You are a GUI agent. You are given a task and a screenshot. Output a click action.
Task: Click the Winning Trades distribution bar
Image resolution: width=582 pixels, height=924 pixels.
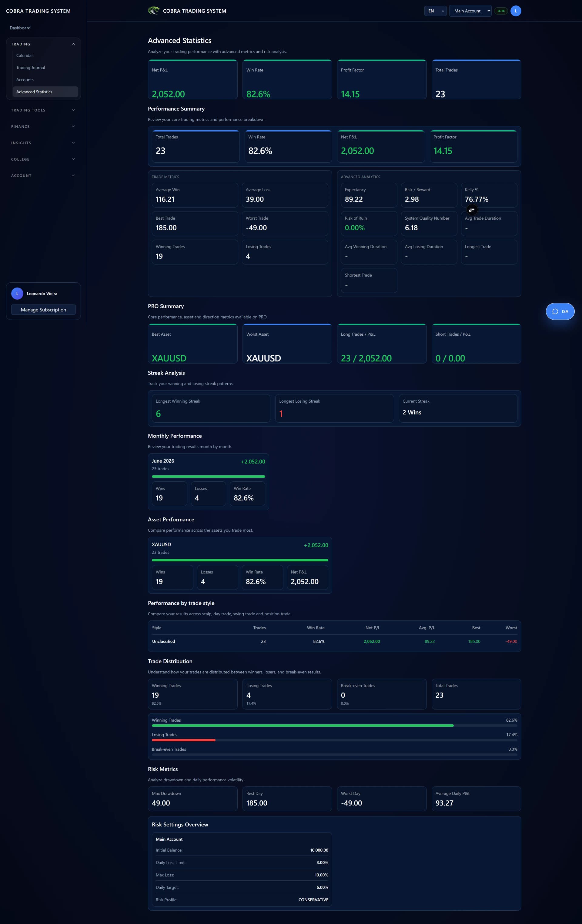coord(334,726)
